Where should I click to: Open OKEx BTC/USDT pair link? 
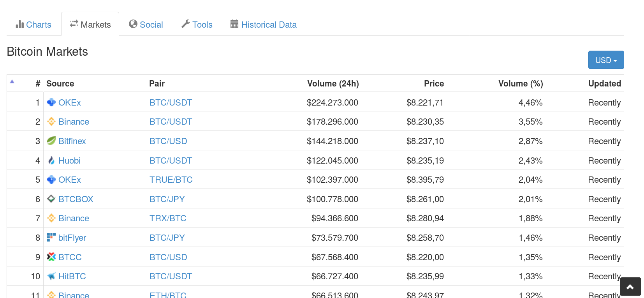171,102
